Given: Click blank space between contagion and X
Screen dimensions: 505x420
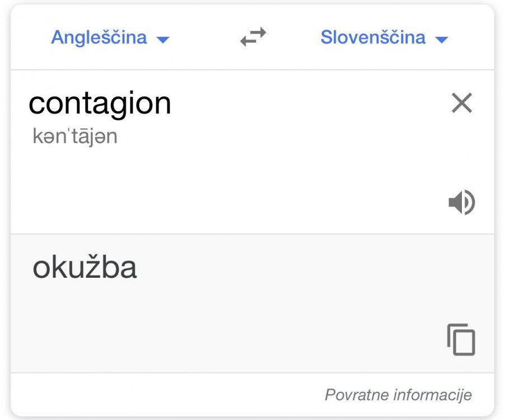Looking at the screenshot, I should 308,104.
